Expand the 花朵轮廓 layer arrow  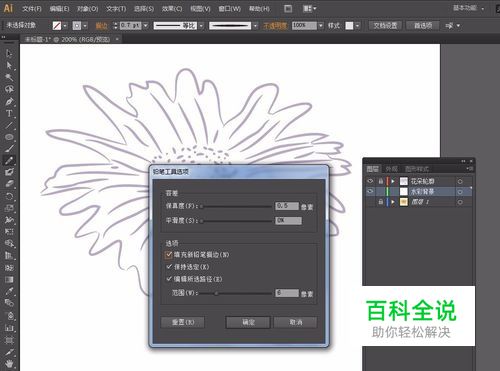393,181
